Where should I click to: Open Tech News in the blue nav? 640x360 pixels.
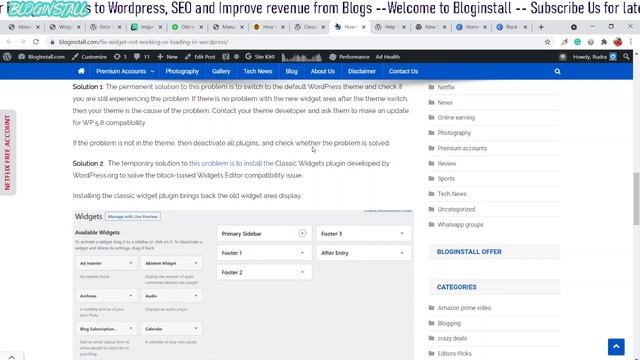click(x=258, y=71)
